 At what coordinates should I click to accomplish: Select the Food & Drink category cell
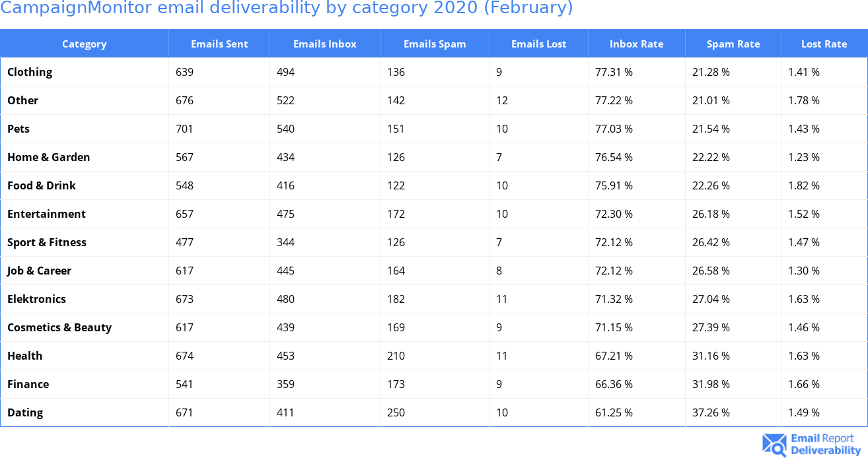click(42, 185)
